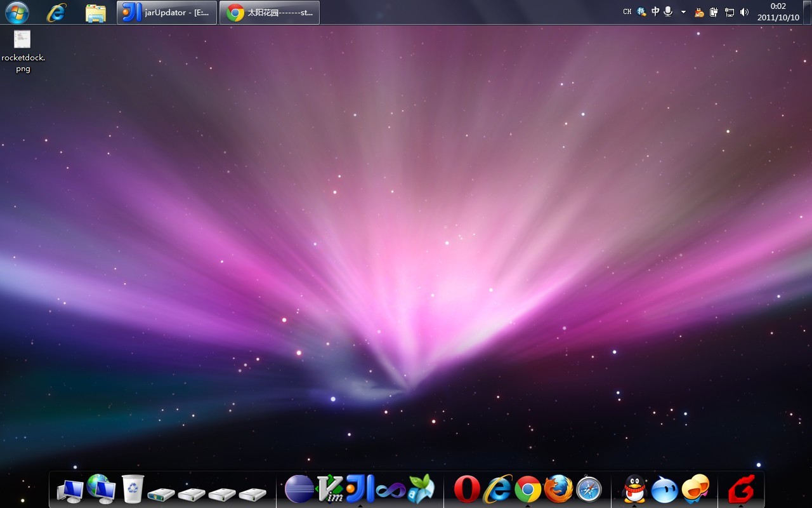Launch Internet Explorer from the dock

tap(498, 489)
